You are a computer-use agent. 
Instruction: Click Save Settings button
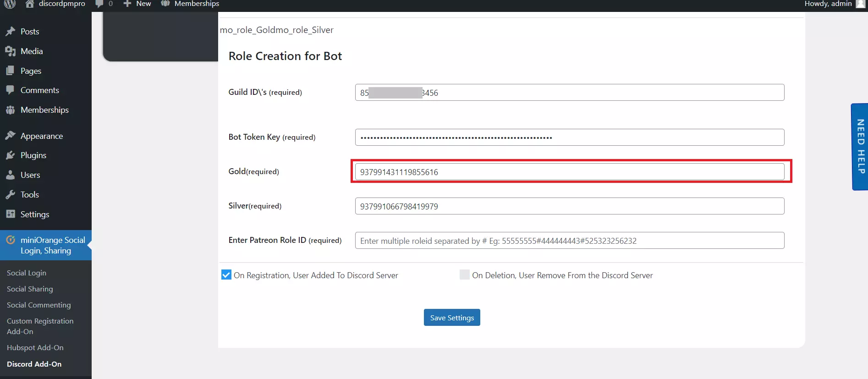click(x=452, y=318)
